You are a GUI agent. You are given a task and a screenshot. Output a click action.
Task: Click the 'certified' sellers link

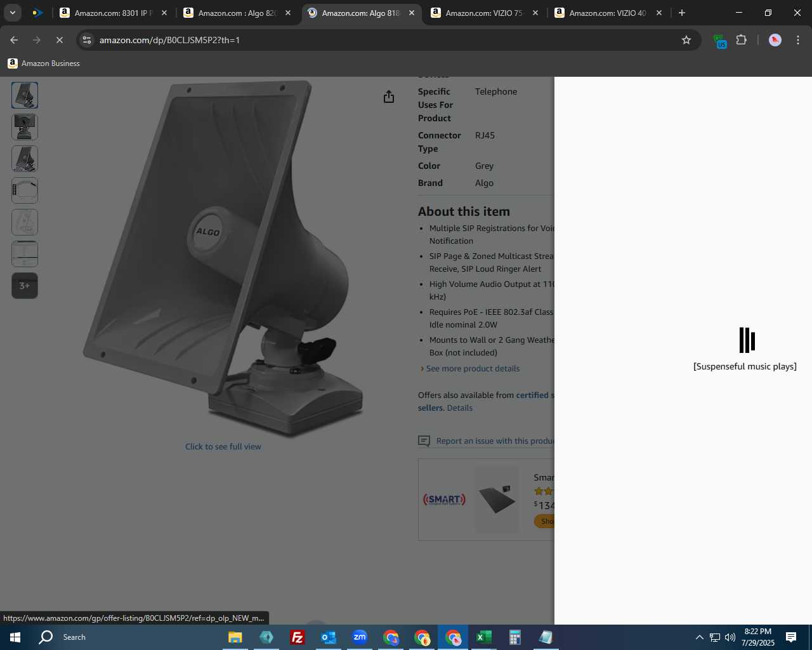pyautogui.click(x=532, y=395)
